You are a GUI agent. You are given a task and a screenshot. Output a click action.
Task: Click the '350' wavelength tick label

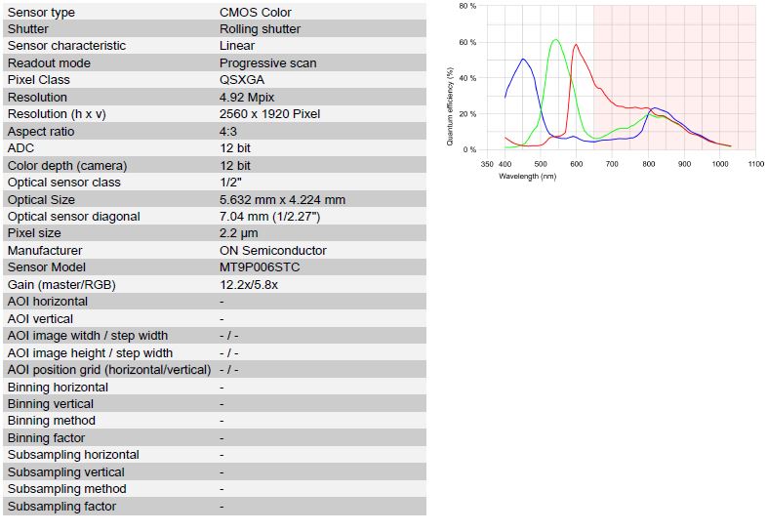(x=487, y=164)
